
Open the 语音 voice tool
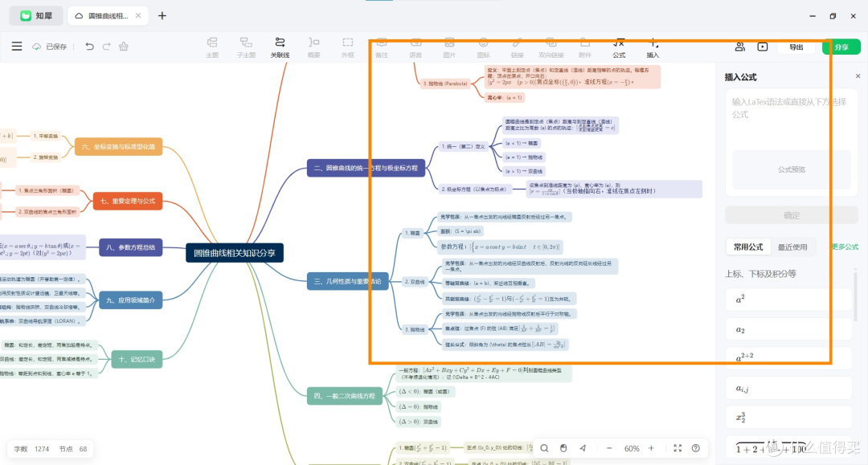pos(416,47)
